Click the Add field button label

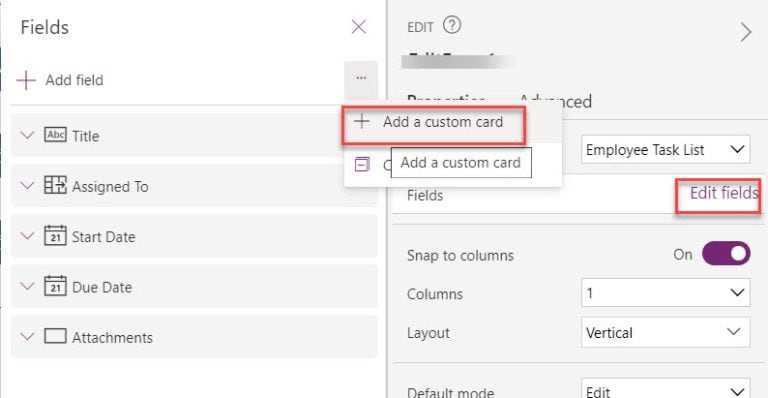click(x=74, y=80)
